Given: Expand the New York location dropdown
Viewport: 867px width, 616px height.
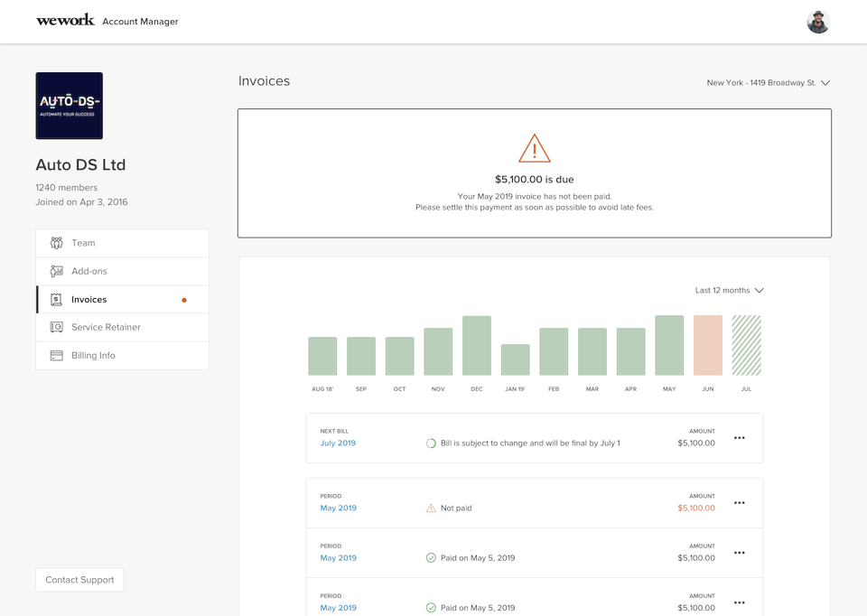Looking at the screenshot, I should pyautogui.click(x=768, y=83).
